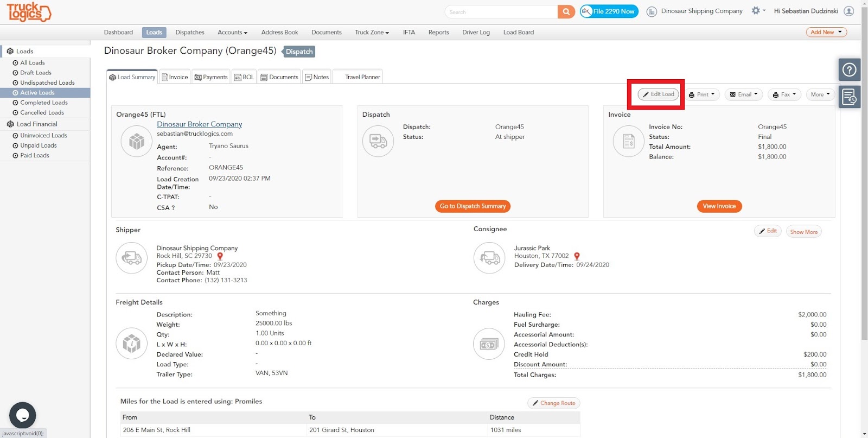Select Completed Loads in the sidebar
Image resolution: width=868 pixels, height=438 pixels.
point(44,103)
